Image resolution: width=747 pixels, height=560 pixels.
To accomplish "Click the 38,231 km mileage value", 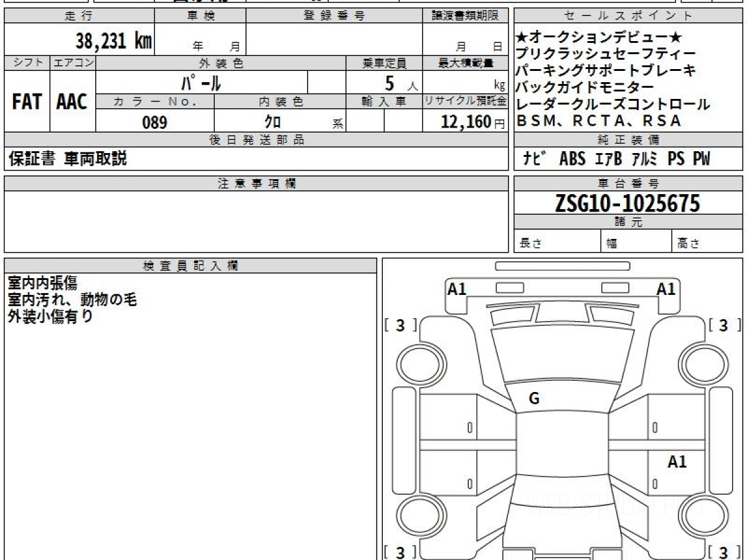I will [113, 41].
